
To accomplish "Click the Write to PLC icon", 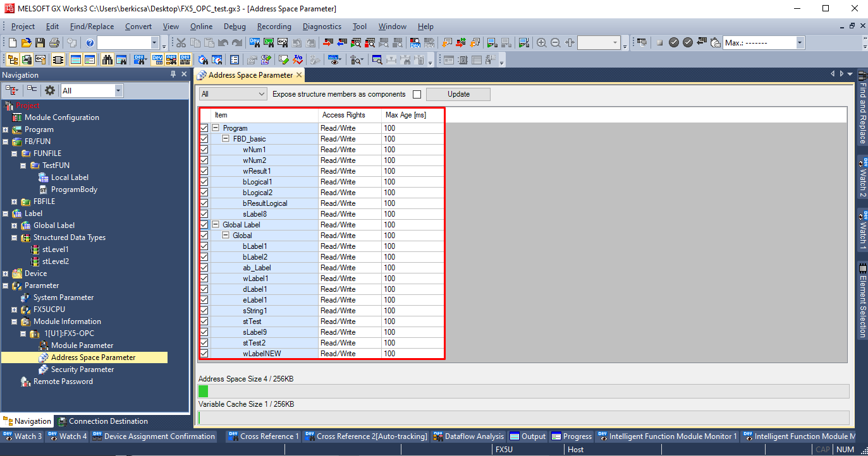I will click(327, 42).
